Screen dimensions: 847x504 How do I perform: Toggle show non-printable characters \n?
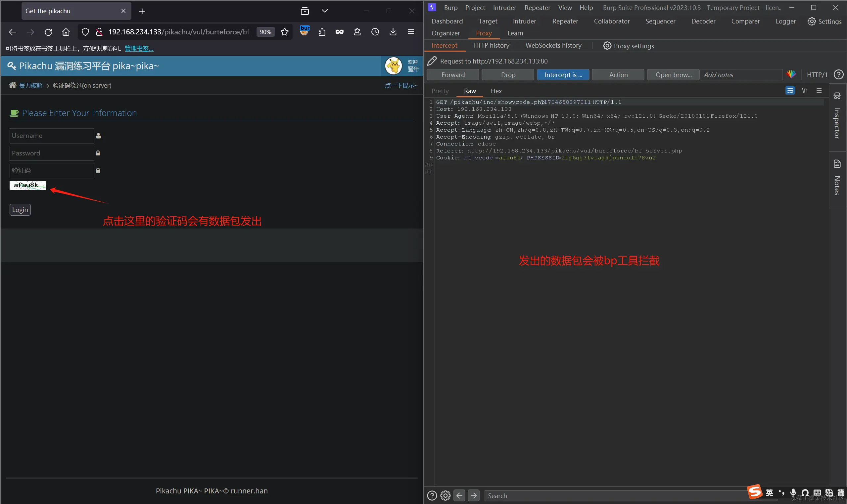coord(805,90)
